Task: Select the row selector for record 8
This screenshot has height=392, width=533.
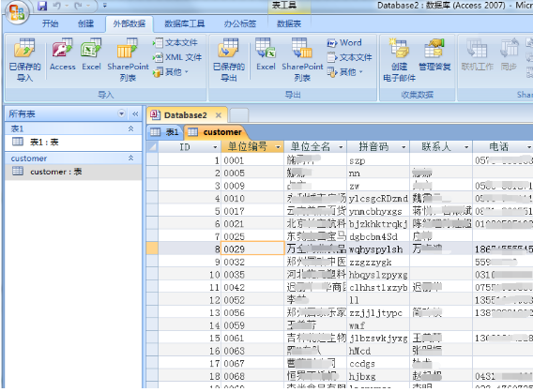Action: point(152,249)
